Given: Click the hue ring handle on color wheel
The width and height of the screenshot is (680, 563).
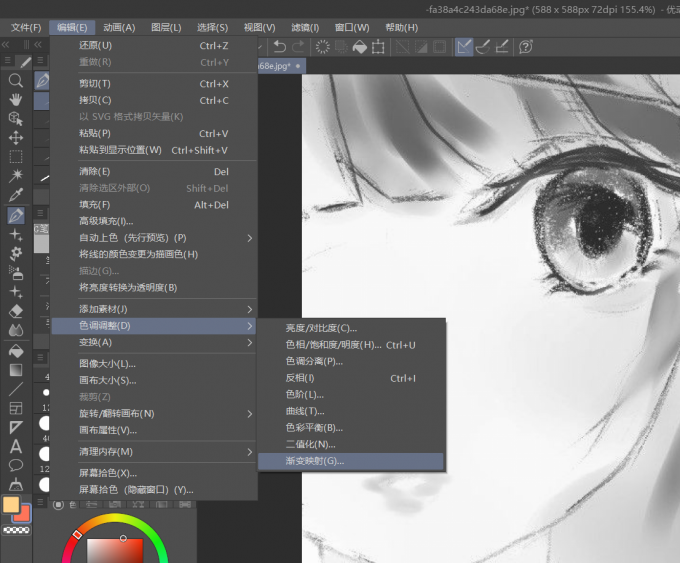Looking at the screenshot, I should [x=77, y=534].
